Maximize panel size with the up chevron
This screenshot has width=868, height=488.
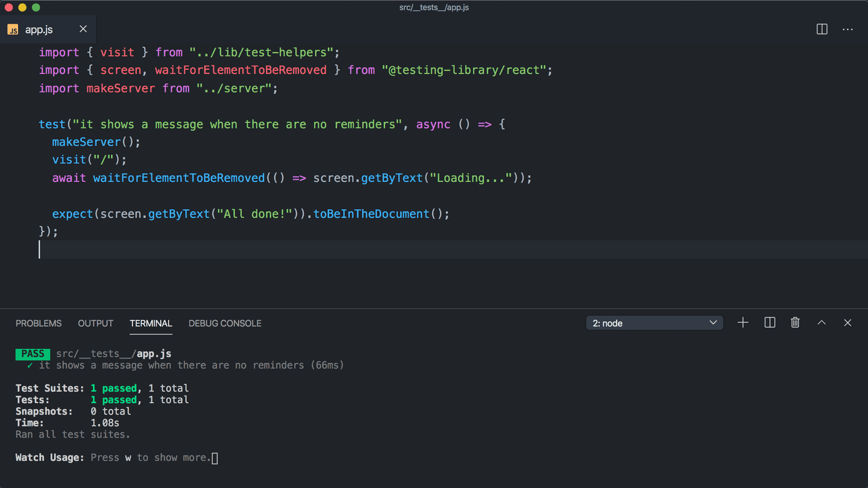coord(821,323)
